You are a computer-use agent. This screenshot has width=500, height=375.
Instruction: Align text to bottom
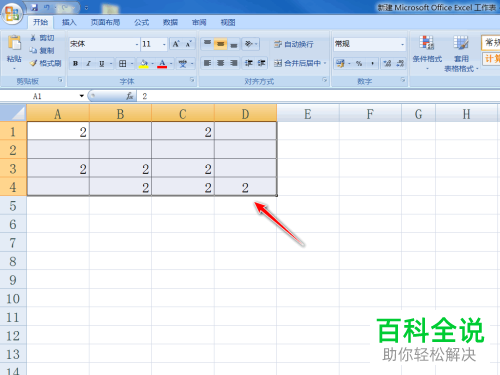tap(234, 44)
